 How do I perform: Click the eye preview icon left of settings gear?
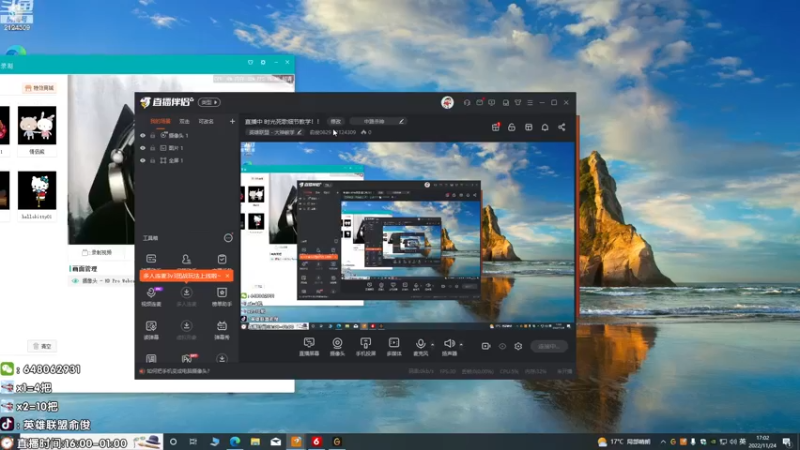pos(502,346)
